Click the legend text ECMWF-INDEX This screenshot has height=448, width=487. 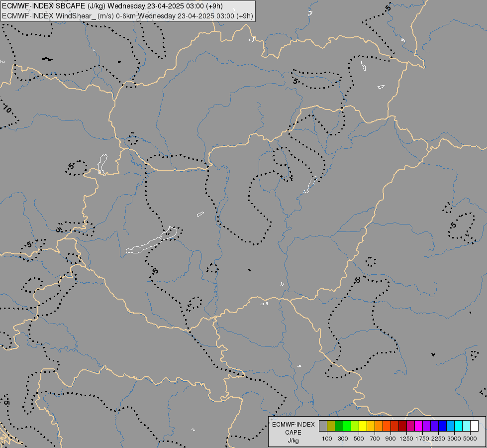click(293, 425)
